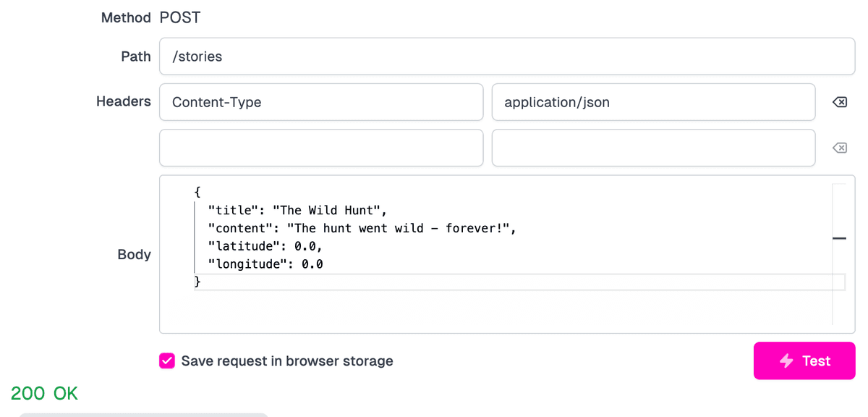Edit the Content-Type header name field
The image size is (868, 417).
coord(320,102)
